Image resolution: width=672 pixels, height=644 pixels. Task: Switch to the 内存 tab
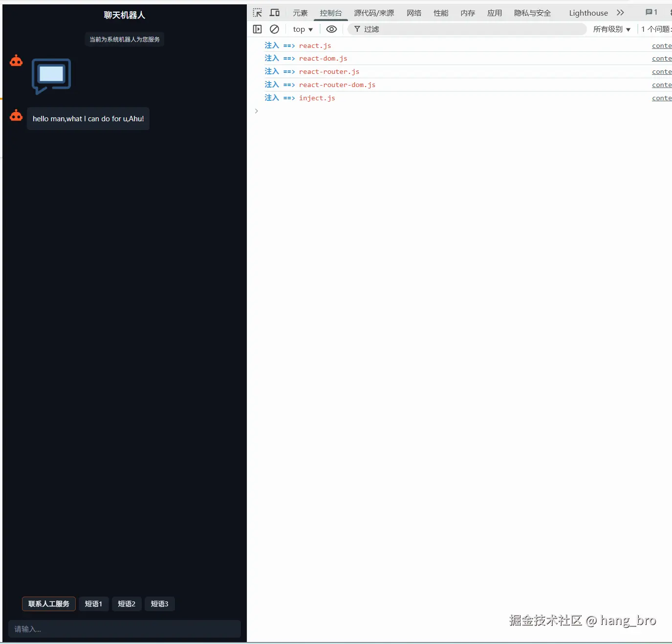pyautogui.click(x=468, y=13)
